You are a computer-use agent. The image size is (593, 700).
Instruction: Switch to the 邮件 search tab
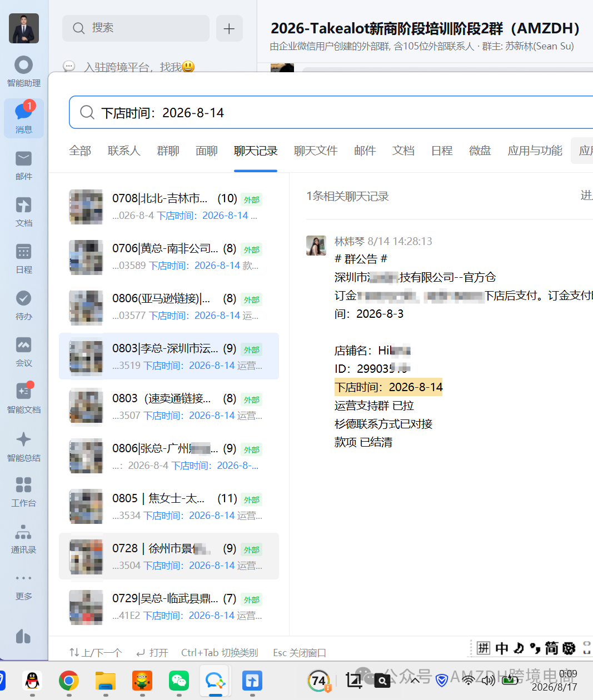pos(365,151)
